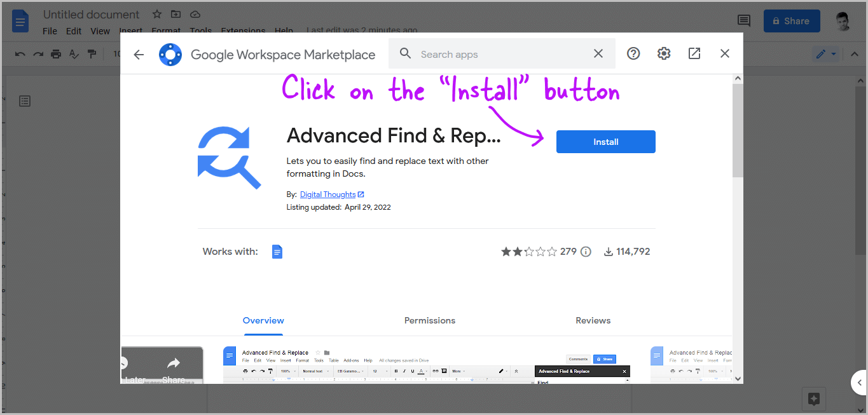Open the Digital Thoughts developer link
Screen dimensions: 868x415
327,194
